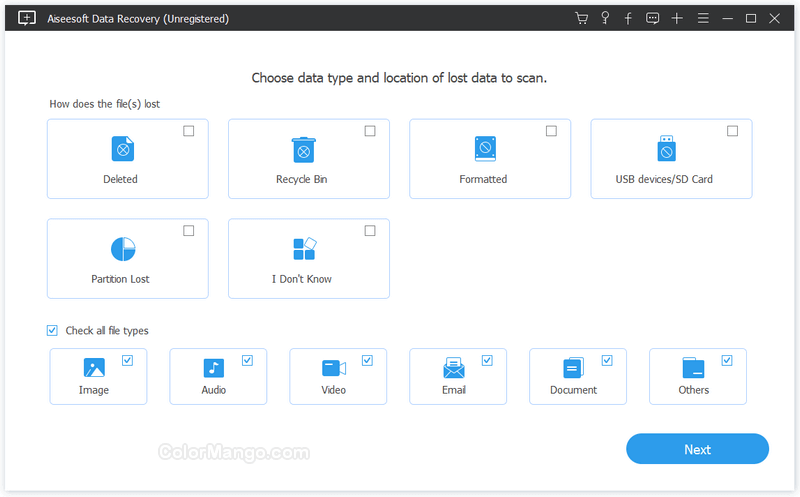The width and height of the screenshot is (800, 497).
Task: Disable the Video file type checkbox
Action: pyautogui.click(x=367, y=360)
